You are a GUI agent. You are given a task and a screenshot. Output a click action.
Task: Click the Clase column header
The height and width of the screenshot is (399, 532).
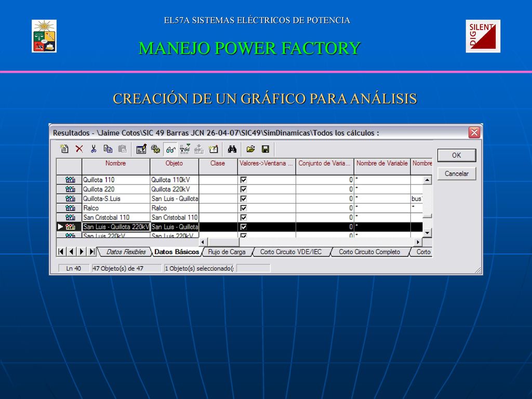click(x=218, y=166)
